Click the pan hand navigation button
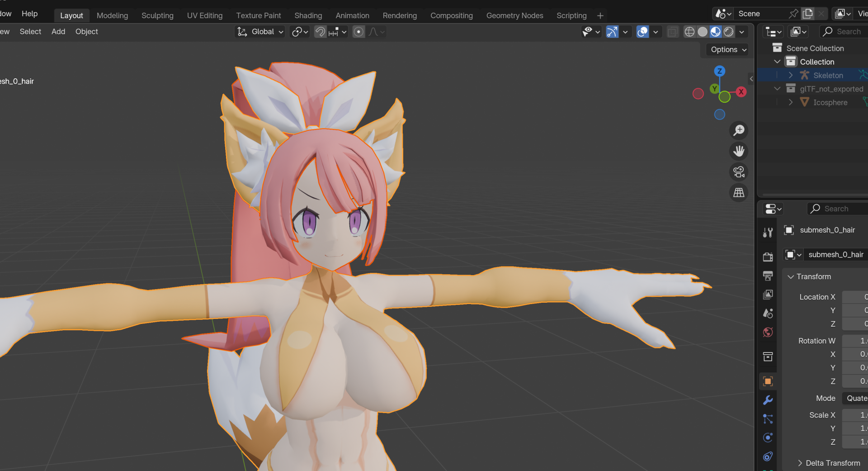This screenshot has height=471, width=868. [x=739, y=151]
